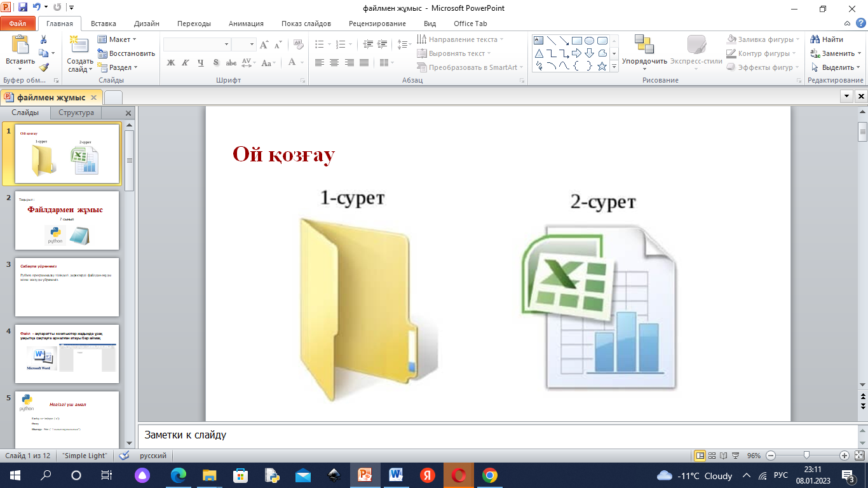Decrease list indent level

tap(368, 44)
